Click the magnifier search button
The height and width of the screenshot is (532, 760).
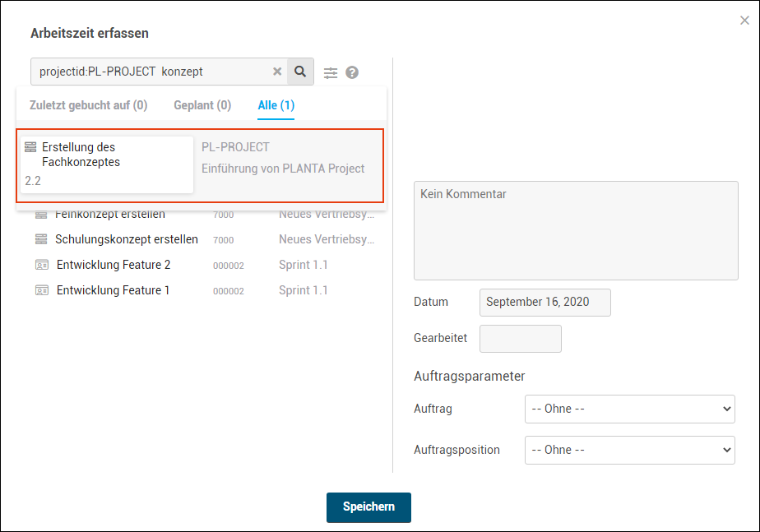coord(300,72)
